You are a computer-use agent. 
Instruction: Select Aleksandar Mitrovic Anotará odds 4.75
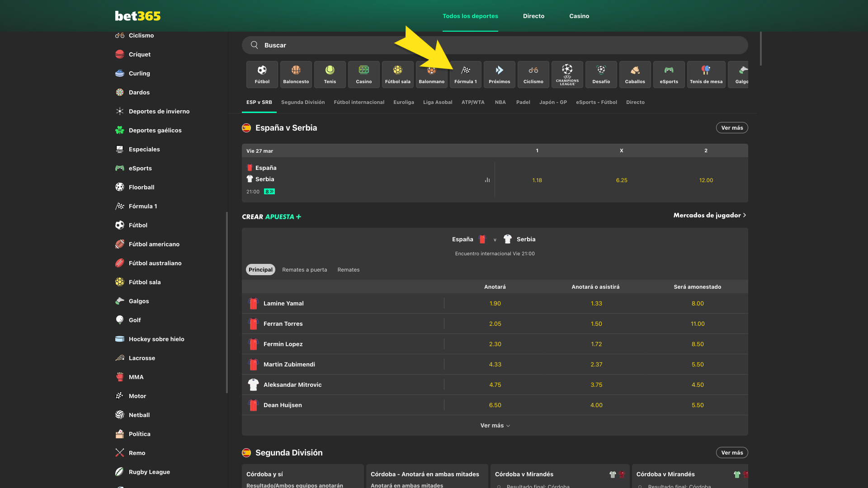click(x=495, y=385)
